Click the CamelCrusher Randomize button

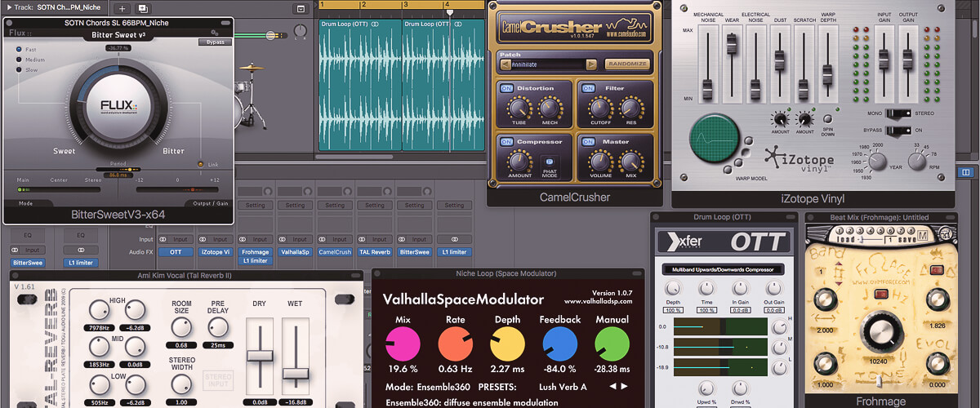point(626,64)
